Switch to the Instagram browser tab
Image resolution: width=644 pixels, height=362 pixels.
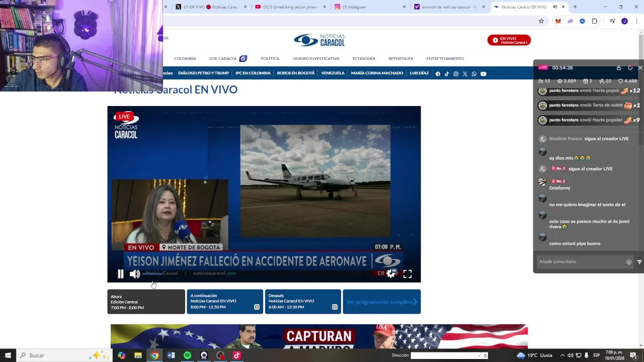coord(370,7)
